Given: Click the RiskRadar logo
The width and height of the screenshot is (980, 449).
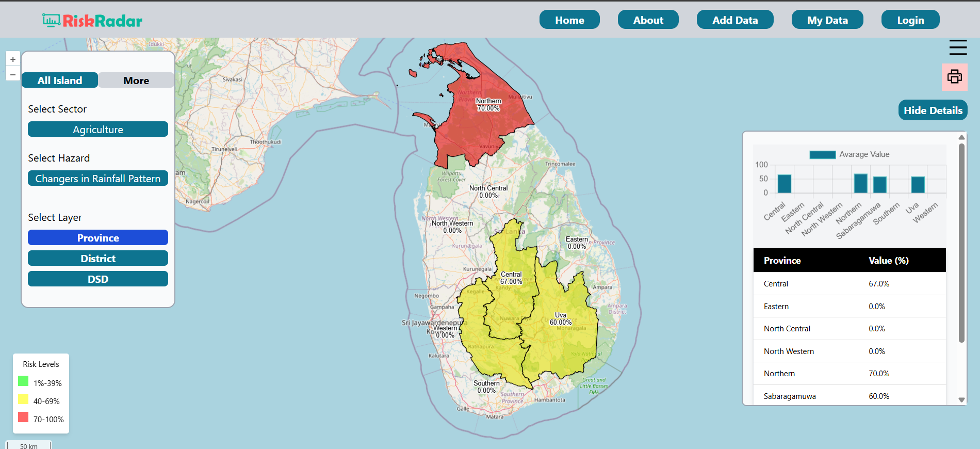Looking at the screenshot, I should tap(92, 21).
